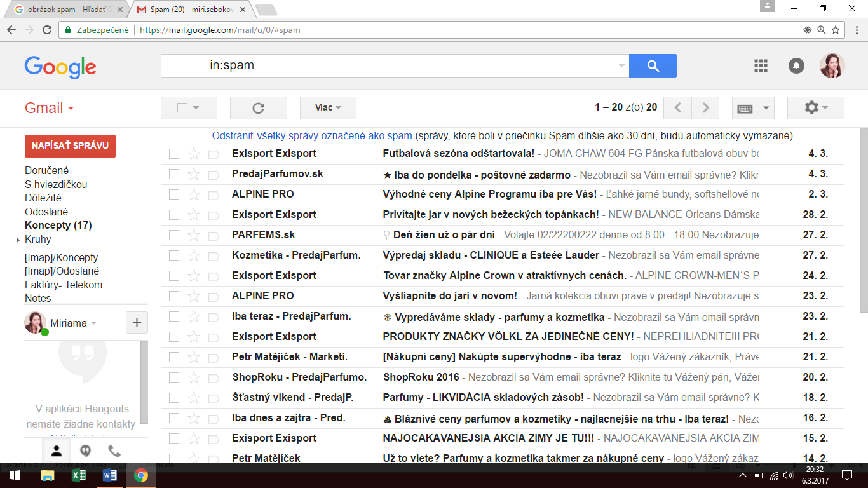
Task: Open the notifications bell
Action: click(x=796, y=65)
